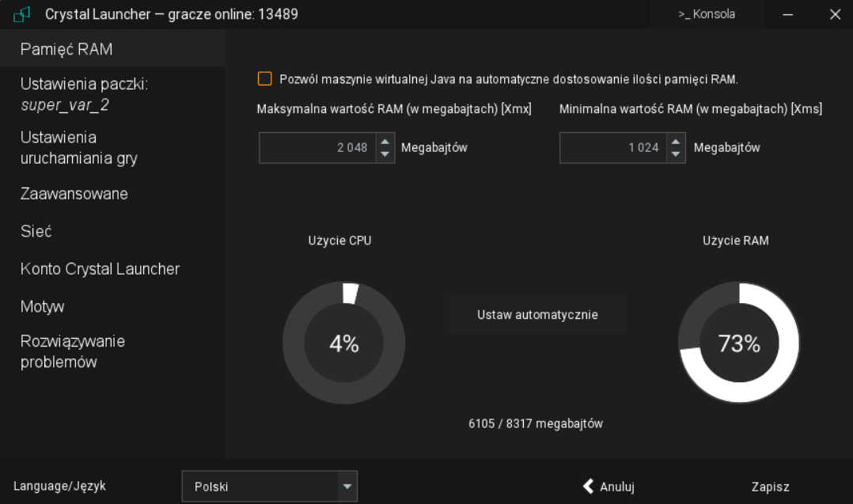The height and width of the screenshot is (504, 853).
Task: Click the Crystal Launcher logo icon
Action: (x=22, y=14)
